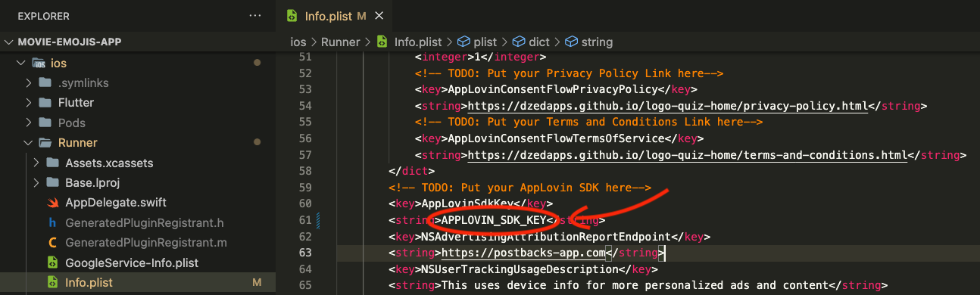This screenshot has width=980, height=295.
Task: Click line number 61 in the gutter
Action: click(x=305, y=220)
